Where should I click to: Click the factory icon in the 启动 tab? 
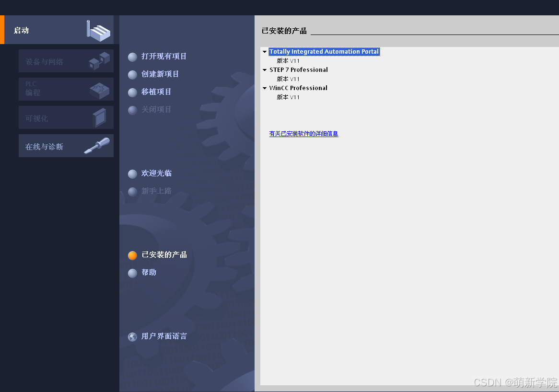point(98,31)
